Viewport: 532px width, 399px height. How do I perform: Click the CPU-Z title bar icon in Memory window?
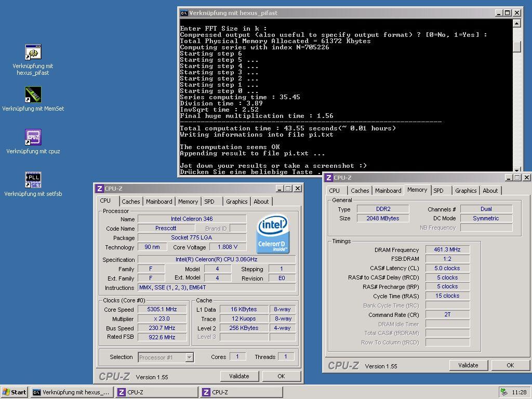[x=328, y=178]
